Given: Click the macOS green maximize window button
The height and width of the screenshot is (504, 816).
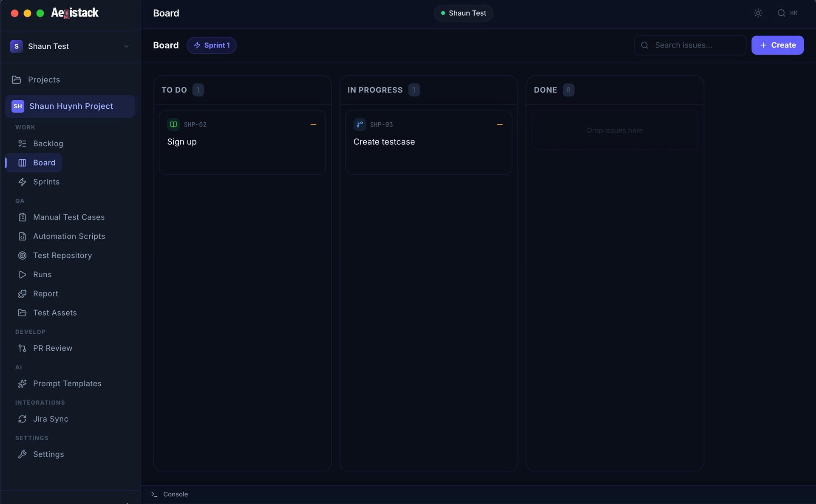Looking at the screenshot, I should click(x=40, y=13).
